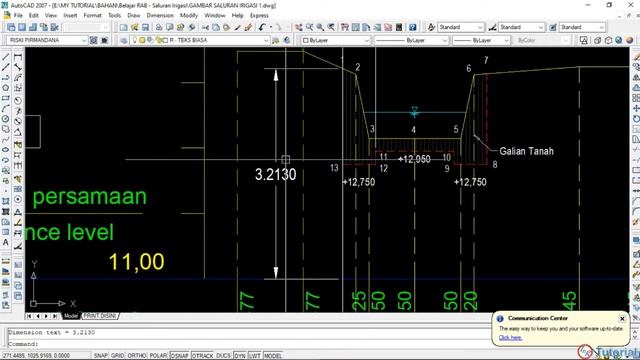Close the Communication Center popup
The image size is (640, 360).
tap(622, 318)
